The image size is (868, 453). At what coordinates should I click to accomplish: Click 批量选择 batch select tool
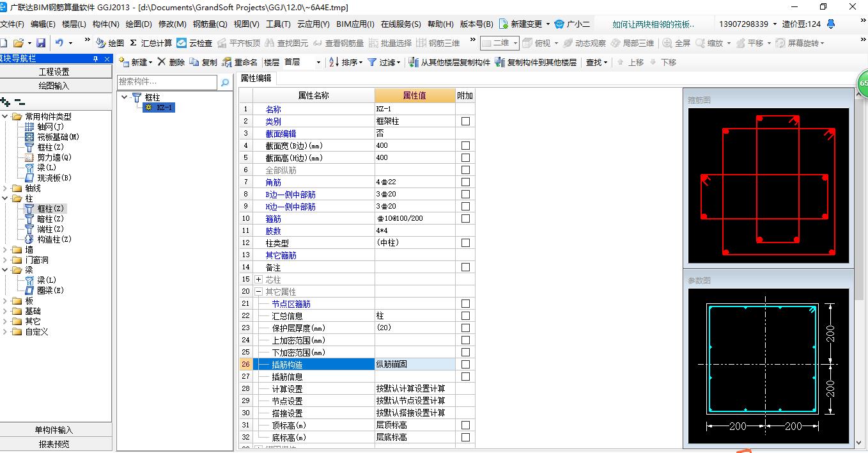(390, 43)
